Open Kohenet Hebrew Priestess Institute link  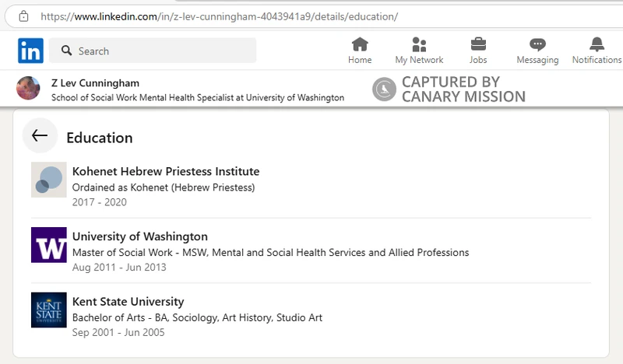click(x=166, y=171)
